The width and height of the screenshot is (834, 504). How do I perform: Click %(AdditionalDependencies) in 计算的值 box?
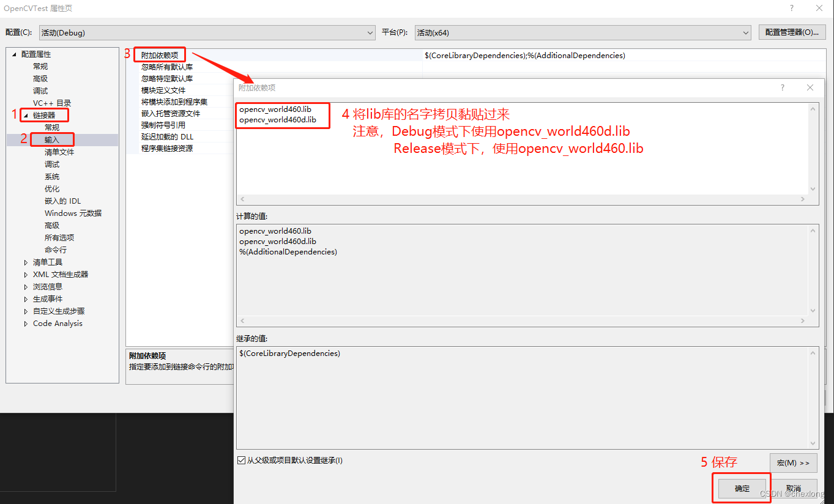tap(288, 251)
